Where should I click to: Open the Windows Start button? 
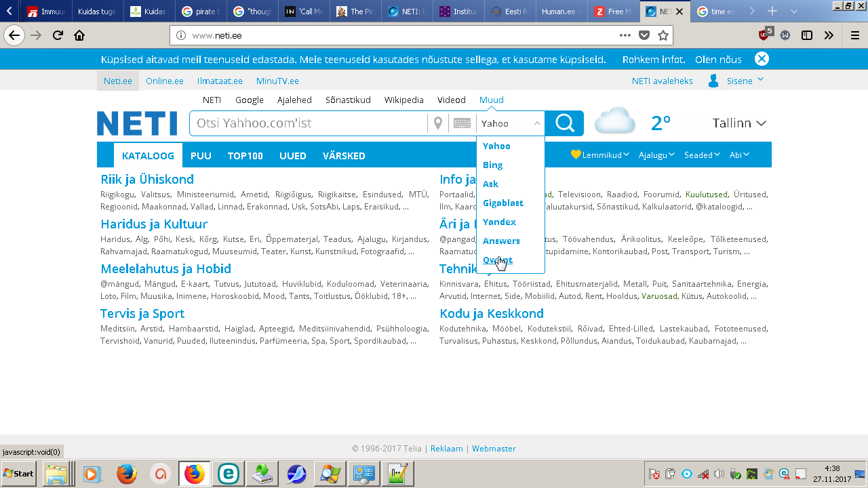(x=19, y=473)
